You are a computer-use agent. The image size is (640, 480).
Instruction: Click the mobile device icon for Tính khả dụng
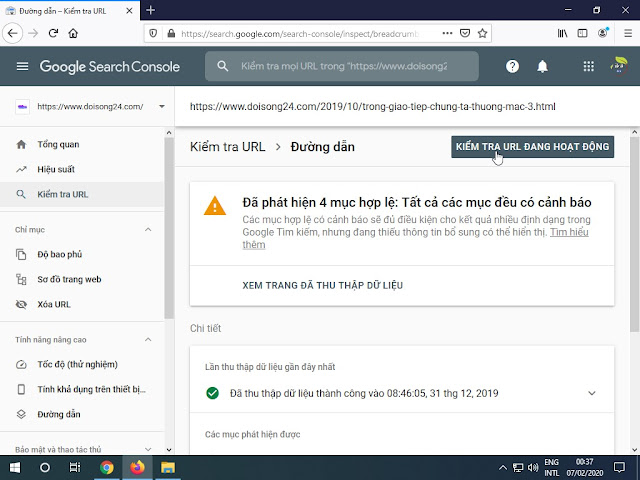(21, 389)
